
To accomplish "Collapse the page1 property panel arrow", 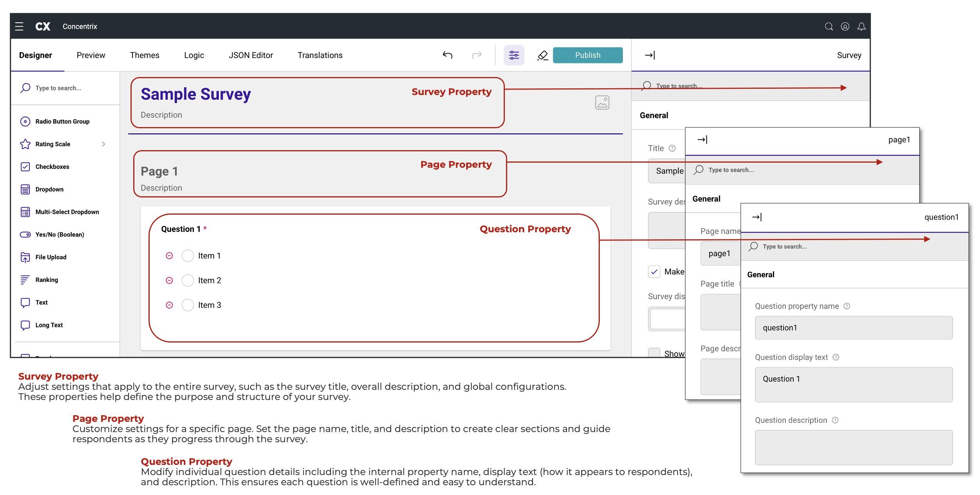I will (702, 140).
